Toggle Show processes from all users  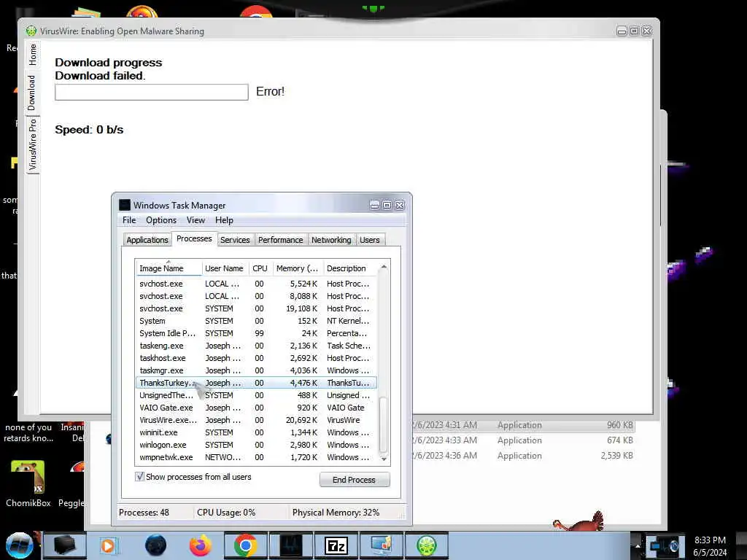click(193, 477)
